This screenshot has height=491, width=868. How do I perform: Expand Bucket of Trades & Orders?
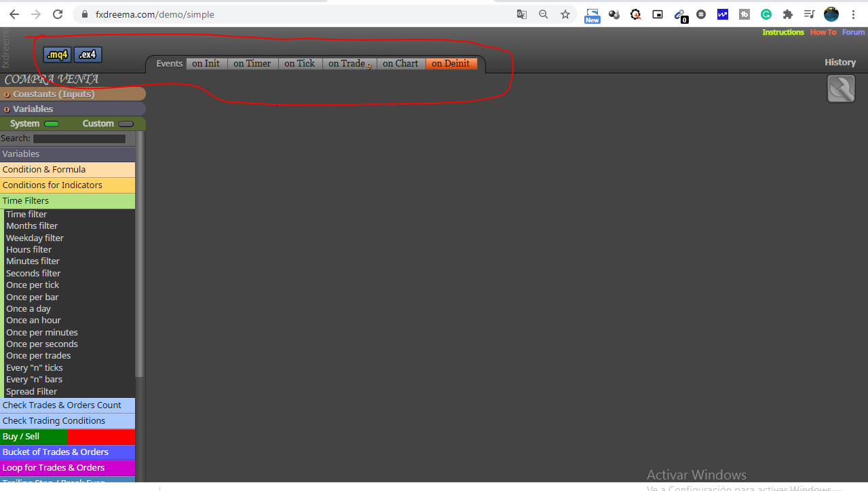(x=67, y=452)
